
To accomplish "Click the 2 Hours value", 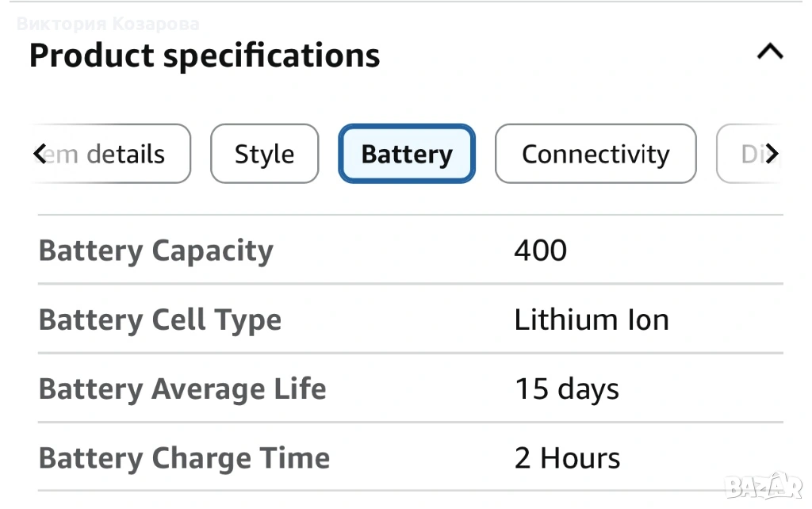I will 568,458.
